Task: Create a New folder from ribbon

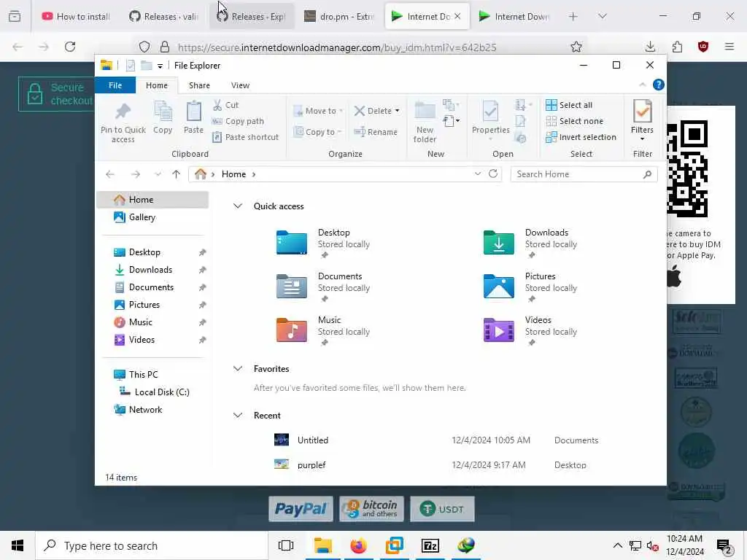Action: [425, 122]
